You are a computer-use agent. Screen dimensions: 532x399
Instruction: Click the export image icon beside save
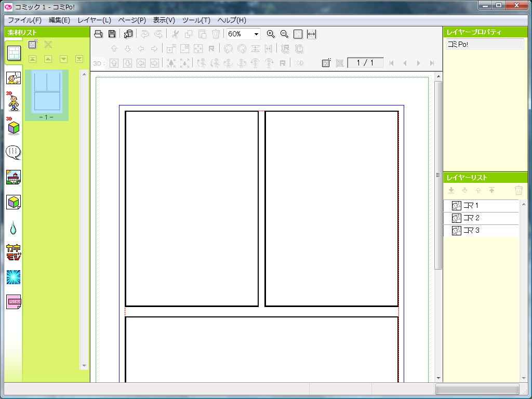[x=128, y=34]
